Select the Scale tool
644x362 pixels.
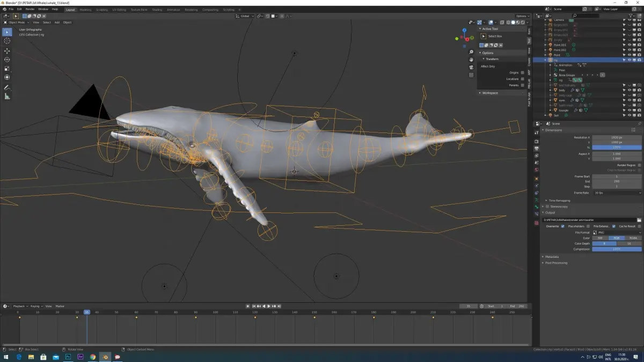click(x=7, y=69)
